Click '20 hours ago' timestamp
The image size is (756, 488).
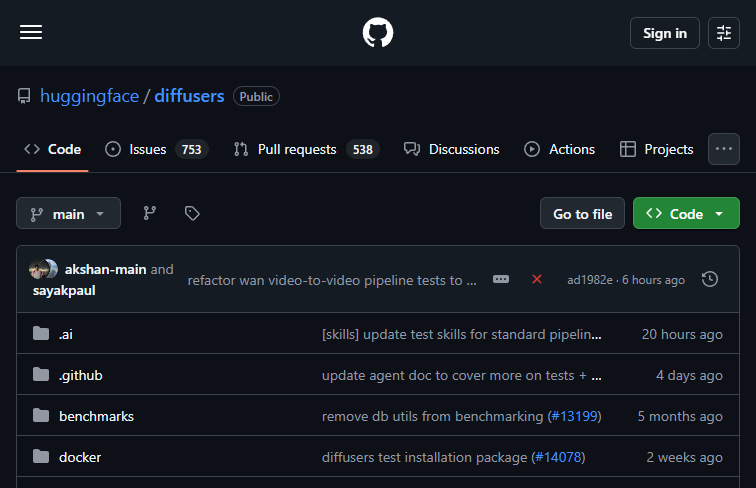(x=682, y=334)
